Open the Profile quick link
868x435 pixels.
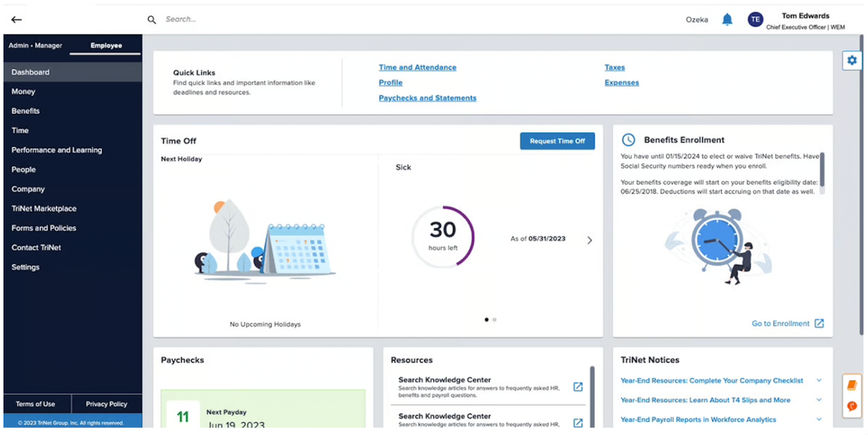coord(391,83)
